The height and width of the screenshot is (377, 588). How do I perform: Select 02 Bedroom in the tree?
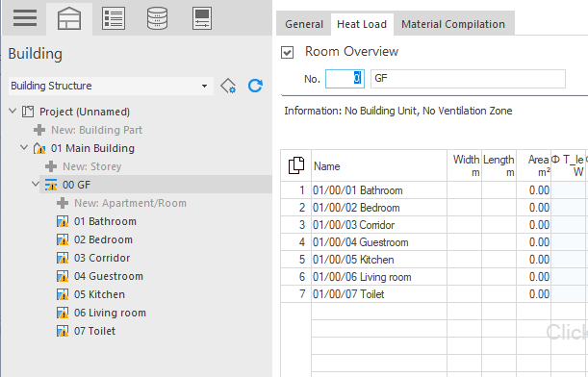click(104, 239)
